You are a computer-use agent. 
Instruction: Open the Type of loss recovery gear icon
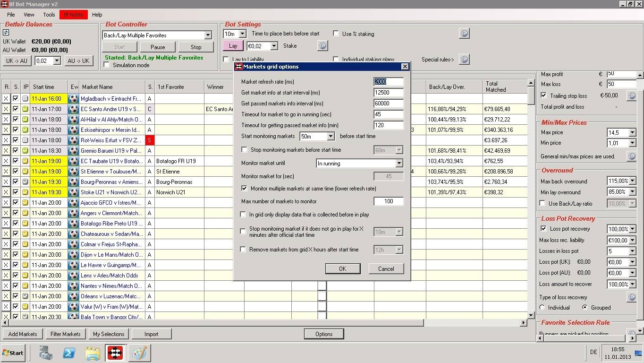tap(631, 297)
